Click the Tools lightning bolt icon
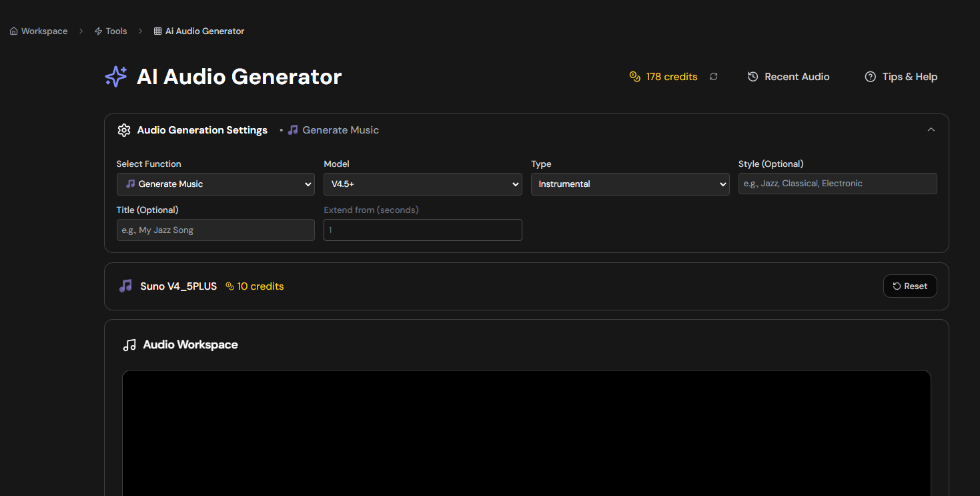Screen dimensions: 980x496 click(99, 31)
